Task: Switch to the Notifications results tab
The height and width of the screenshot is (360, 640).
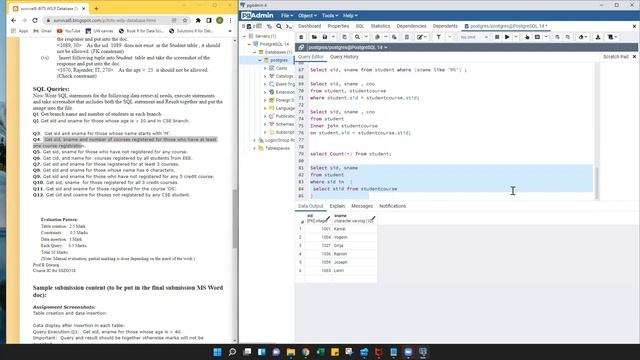Action: tap(393, 206)
